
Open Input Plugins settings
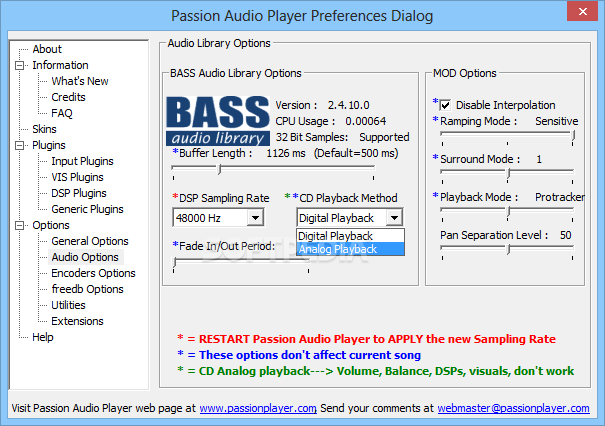82,161
